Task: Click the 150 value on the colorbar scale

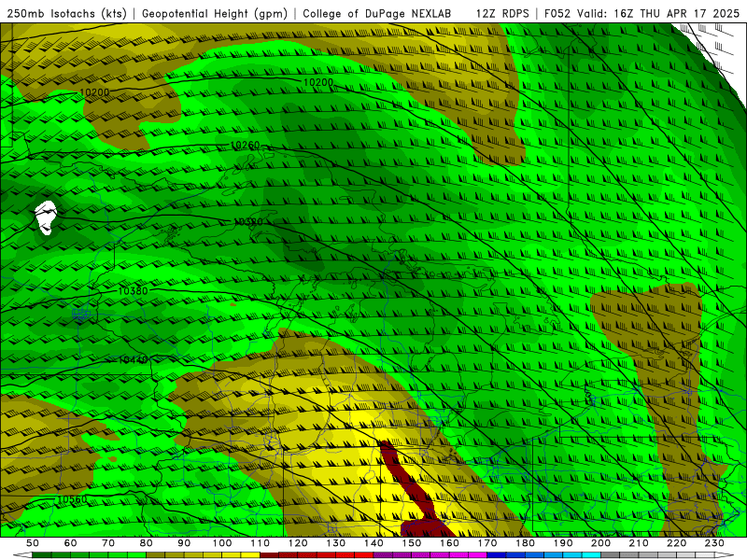Action: click(x=411, y=543)
